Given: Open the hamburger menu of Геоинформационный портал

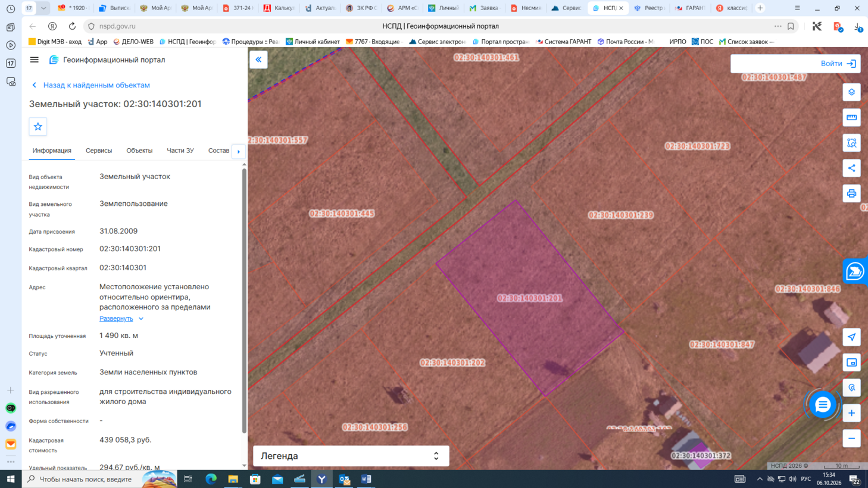Looking at the screenshot, I should [x=35, y=60].
